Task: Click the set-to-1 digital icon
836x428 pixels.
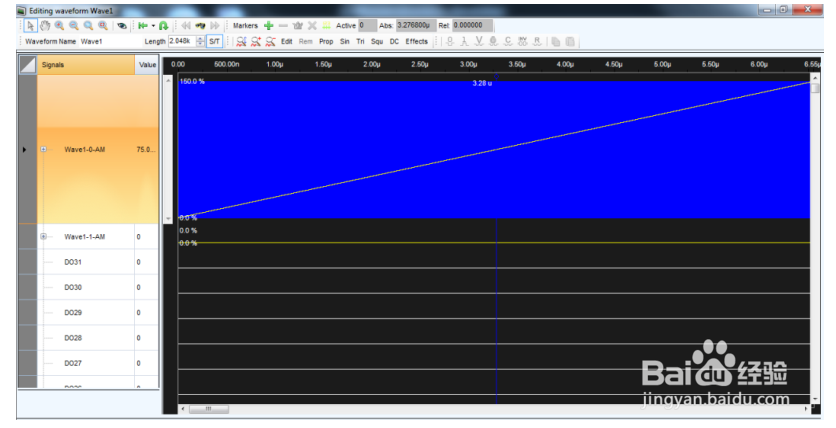Action: (464, 42)
